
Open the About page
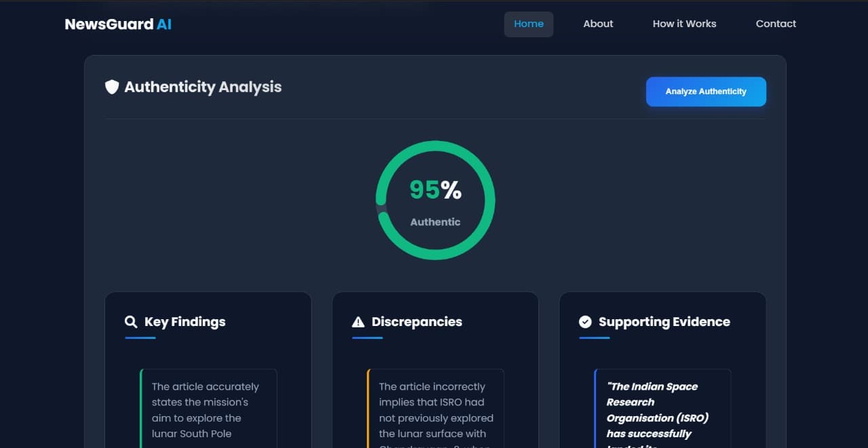[597, 24]
